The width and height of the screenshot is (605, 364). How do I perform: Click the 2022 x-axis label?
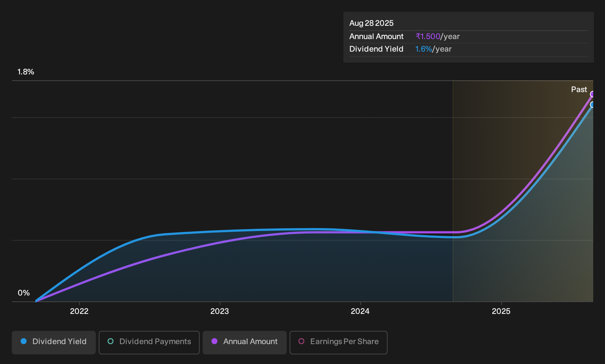pyautogui.click(x=79, y=311)
